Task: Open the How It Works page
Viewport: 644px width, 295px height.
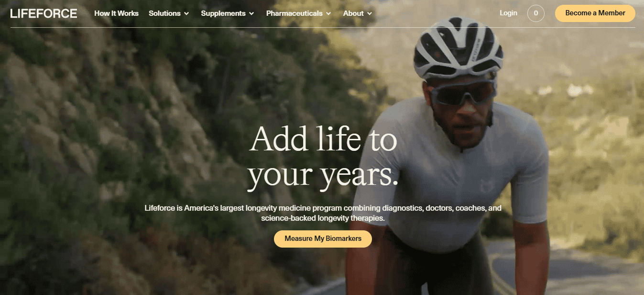Action: (116, 13)
